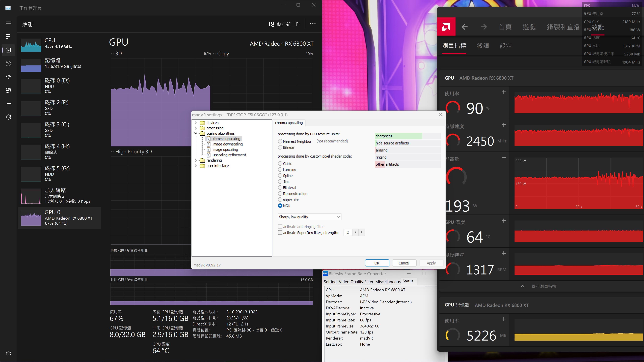Click the three-dot more options button
This screenshot has height=362, width=644.
tap(313, 24)
